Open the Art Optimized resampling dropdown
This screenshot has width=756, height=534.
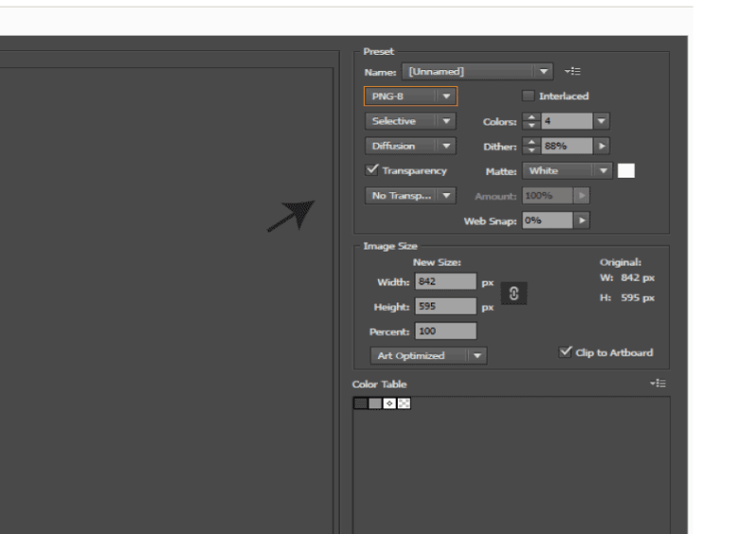coord(428,355)
